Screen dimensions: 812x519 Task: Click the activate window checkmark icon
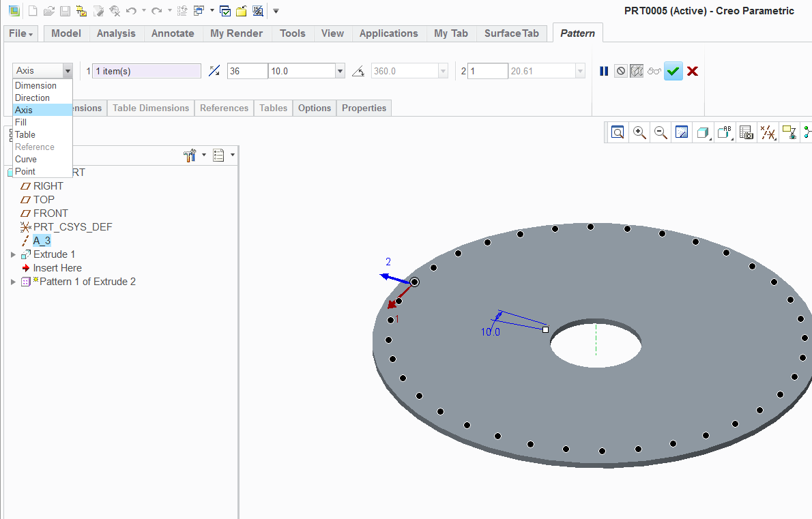tap(224, 11)
